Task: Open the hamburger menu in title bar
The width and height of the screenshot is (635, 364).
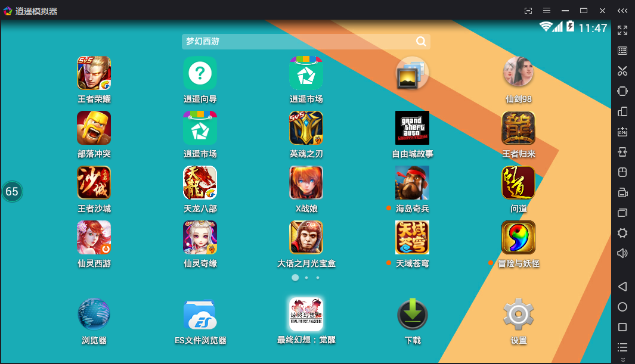Action: [x=547, y=11]
